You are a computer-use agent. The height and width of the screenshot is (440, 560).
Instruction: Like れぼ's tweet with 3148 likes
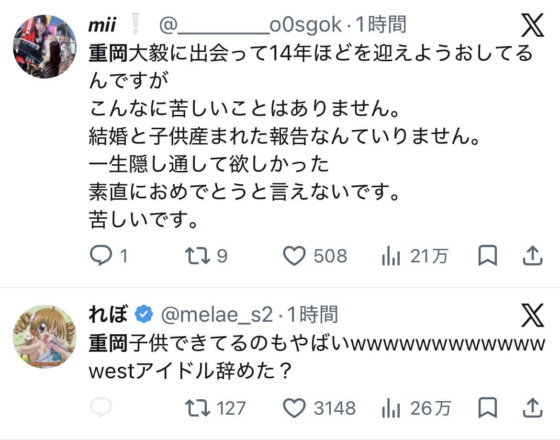pyautogui.click(x=294, y=408)
